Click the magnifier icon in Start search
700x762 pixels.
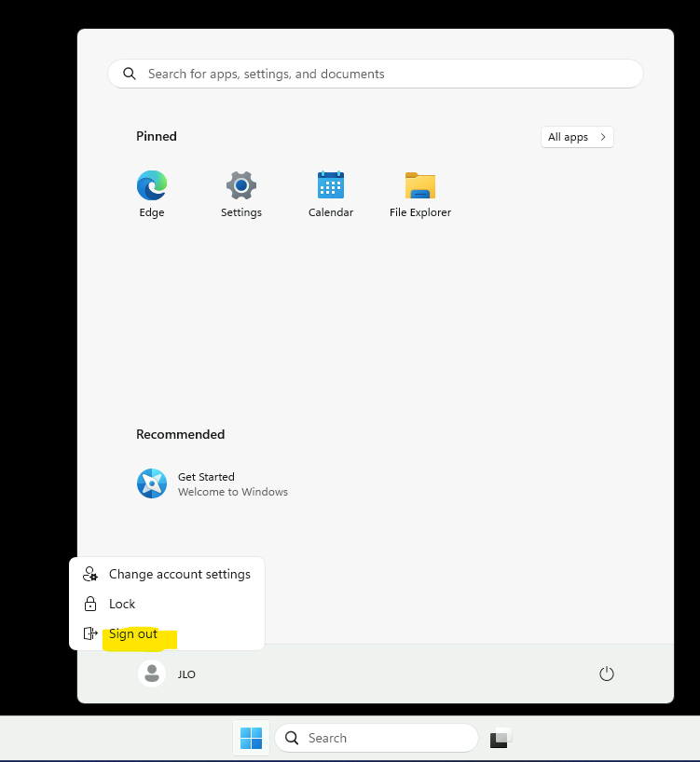coord(130,74)
